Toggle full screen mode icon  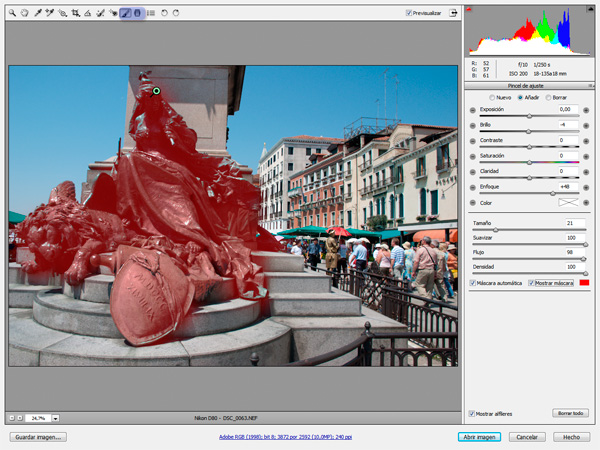453,13
